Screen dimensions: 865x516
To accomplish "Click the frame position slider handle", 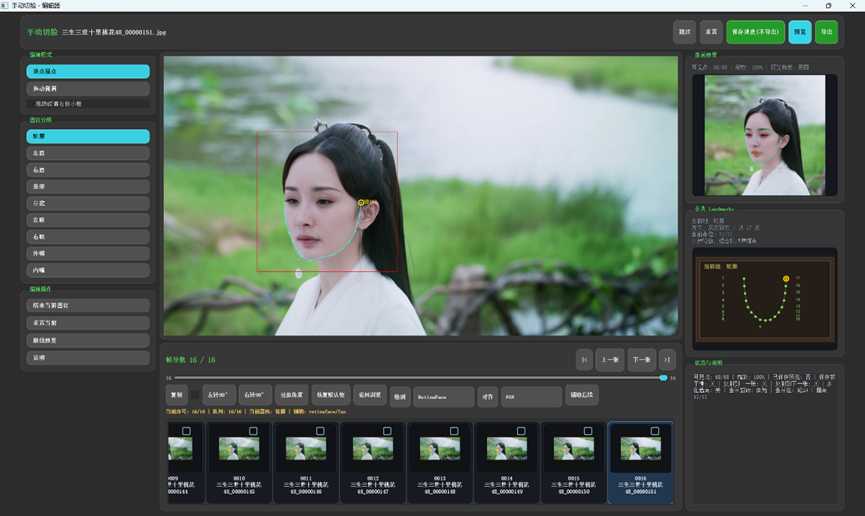I will tap(663, 378).
